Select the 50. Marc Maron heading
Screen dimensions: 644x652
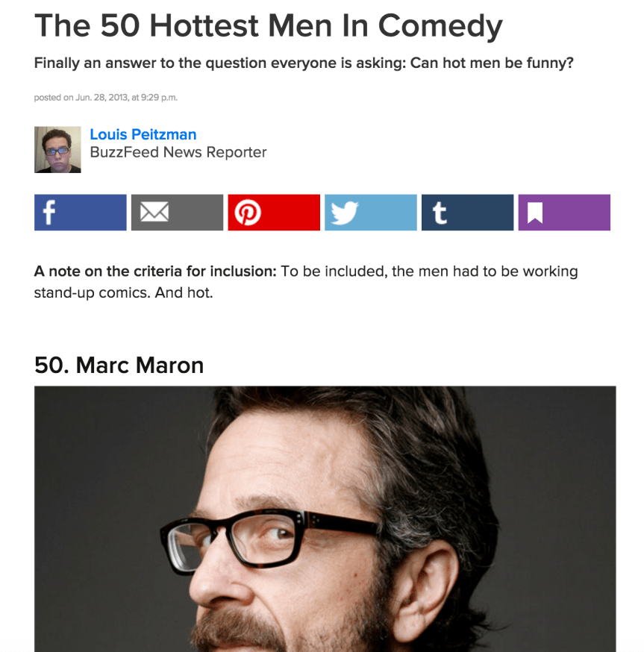click(119, 365)
